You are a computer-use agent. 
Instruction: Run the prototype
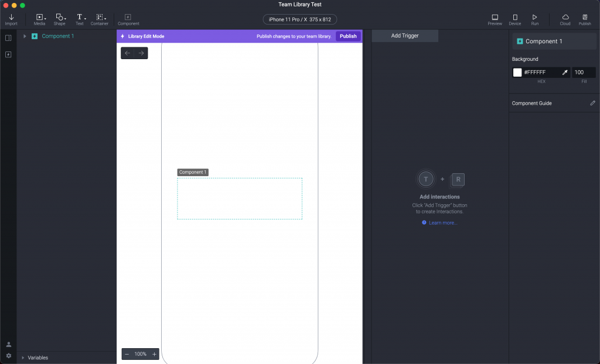(x=534, y=19)
